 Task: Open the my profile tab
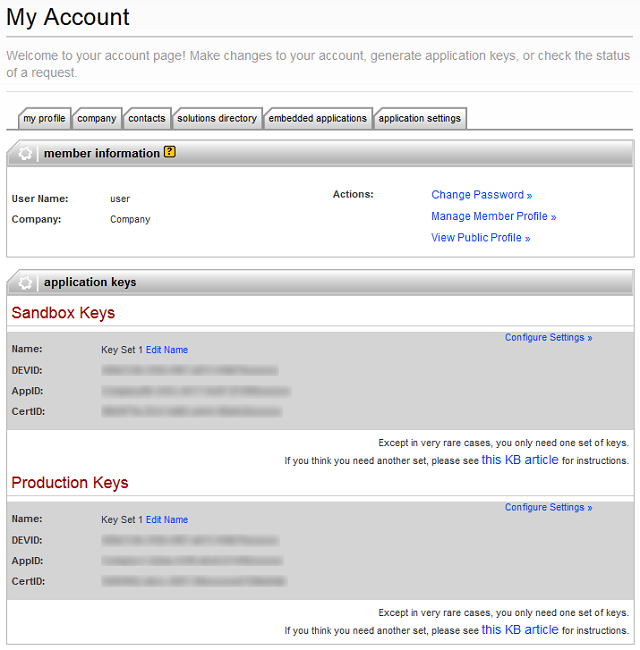pos(44,119)
